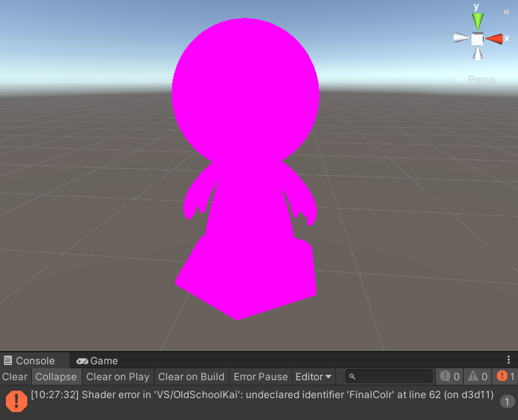Toggle the warning messages filter icon

(x=478, y=377)
